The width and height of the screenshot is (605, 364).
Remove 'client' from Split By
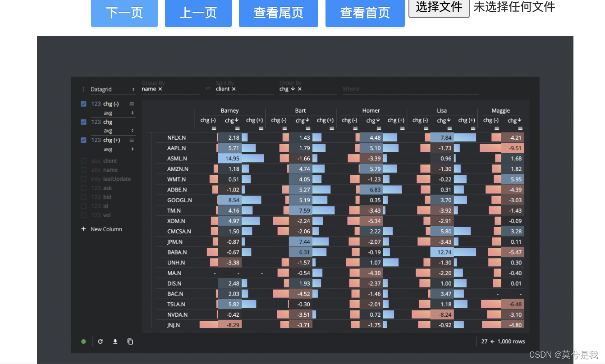[234, 89]
